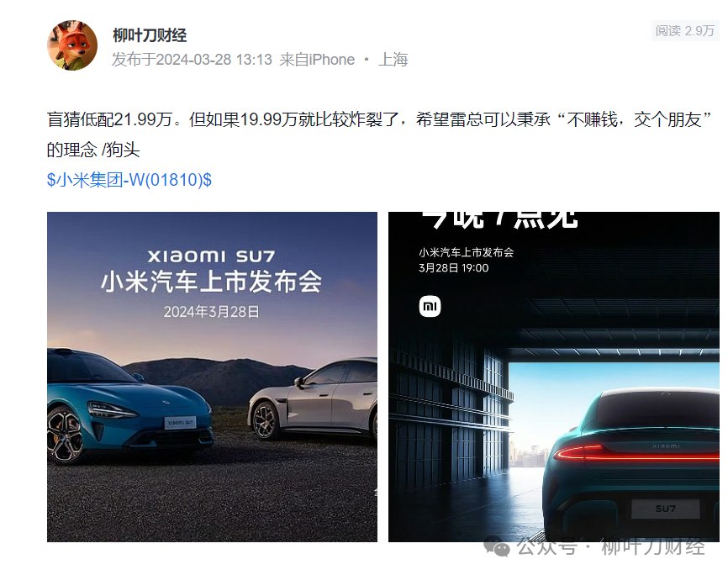
Task: Open the Xiaomi SU7 launch event image
Action: [x=212, y=377]
